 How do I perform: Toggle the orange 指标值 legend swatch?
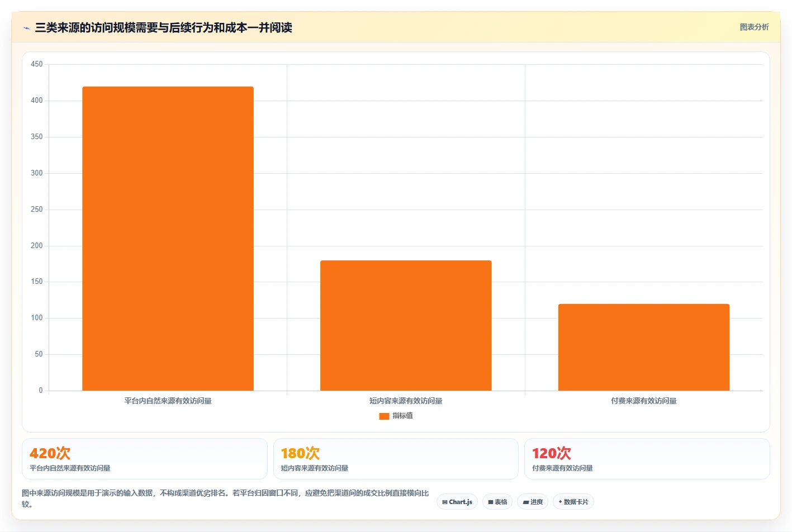pos(384,416)
